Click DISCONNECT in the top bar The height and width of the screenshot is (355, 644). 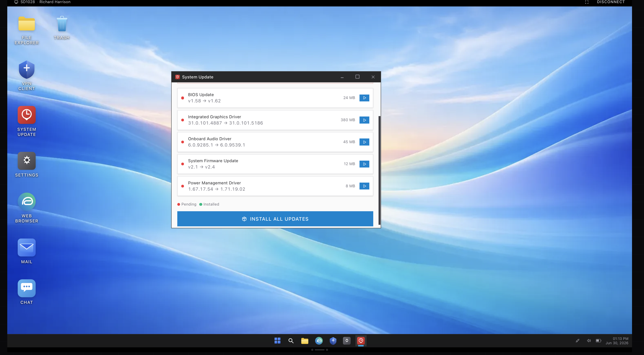tap(611, 2)
